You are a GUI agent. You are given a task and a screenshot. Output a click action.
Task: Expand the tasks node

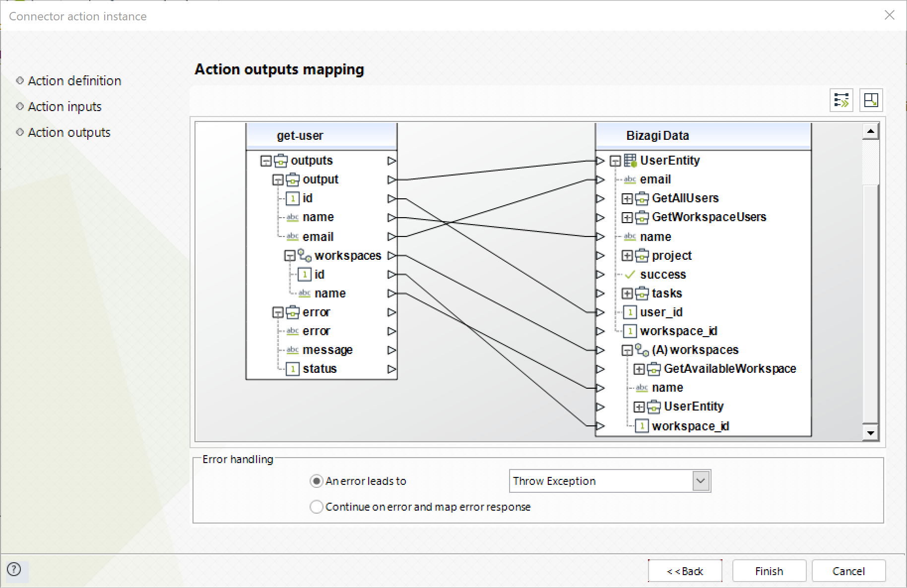click(x=627, y=294)
